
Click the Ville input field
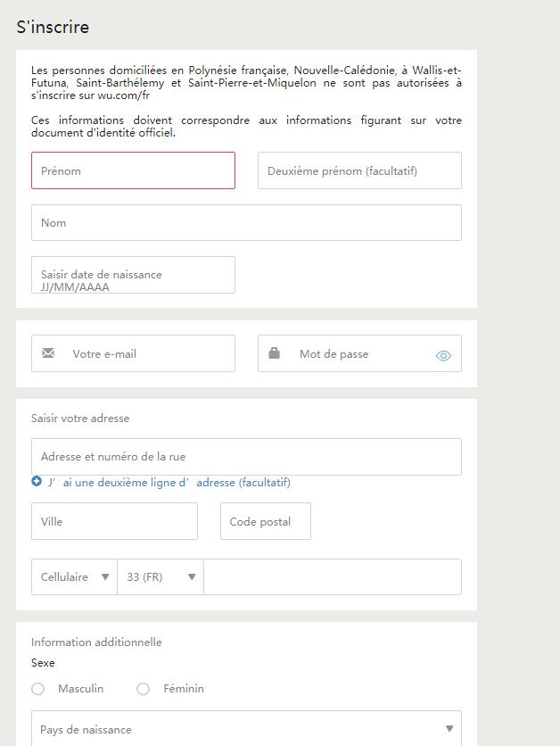114,521
